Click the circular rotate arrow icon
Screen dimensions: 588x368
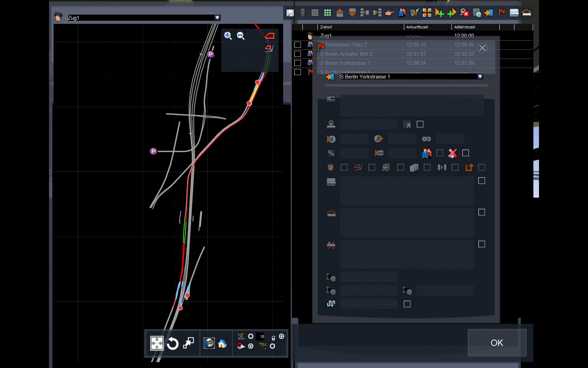[x=173, y=343]
